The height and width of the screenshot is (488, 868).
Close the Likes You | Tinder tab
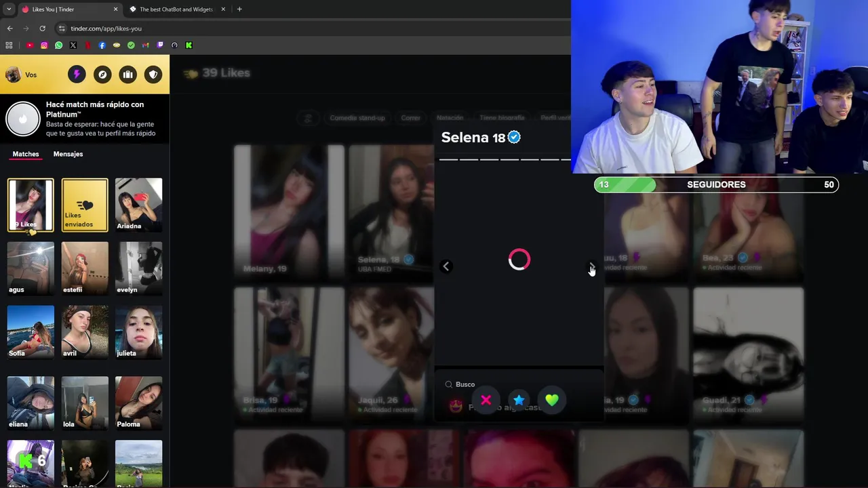coord(115,9)
